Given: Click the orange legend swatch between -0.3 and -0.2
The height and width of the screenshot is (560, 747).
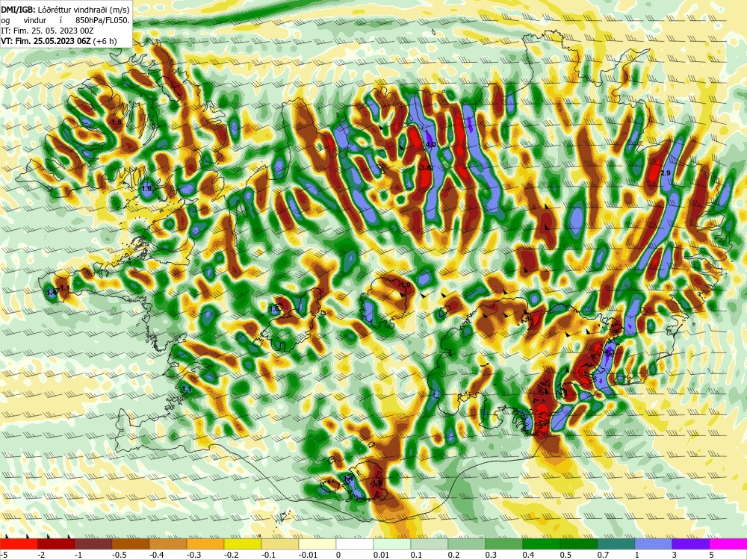Looking at the screenshot, I should (205, 544).
